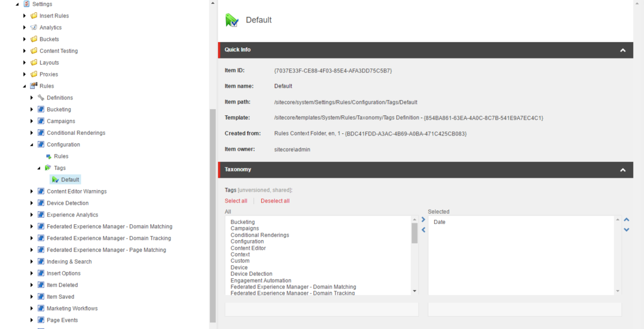Click the Settings item icon
The width and height of the screenshot is (644, 329).
[x=26, y=4]
